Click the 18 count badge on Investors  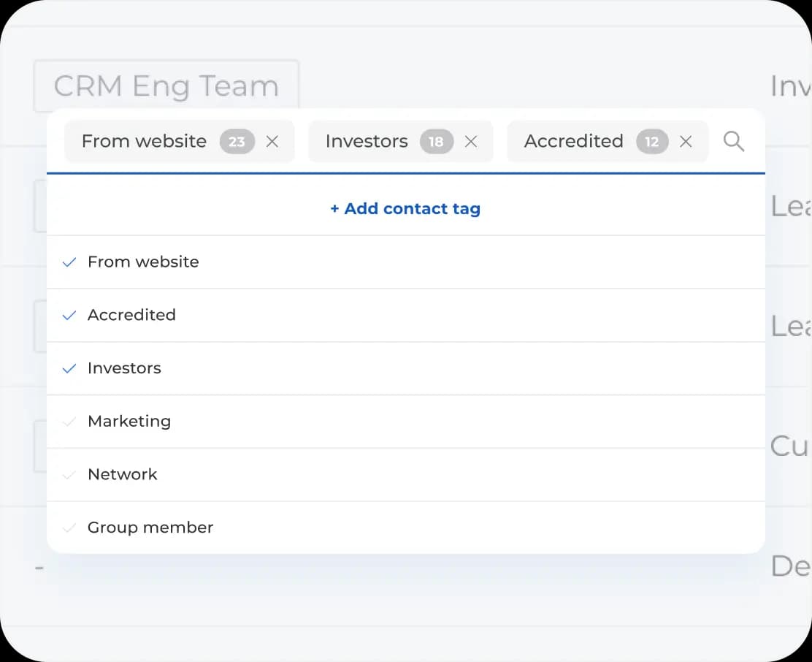pyautogui.click(x=436, y=142)
